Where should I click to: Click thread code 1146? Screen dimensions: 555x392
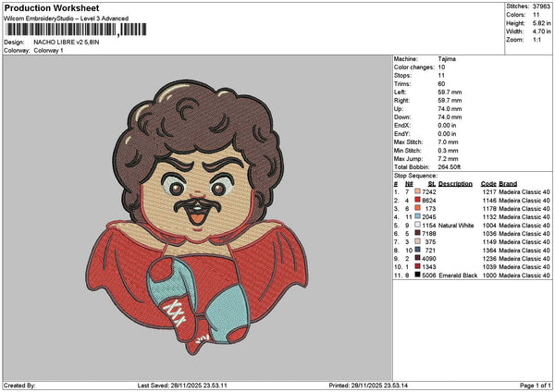point(489,201)
